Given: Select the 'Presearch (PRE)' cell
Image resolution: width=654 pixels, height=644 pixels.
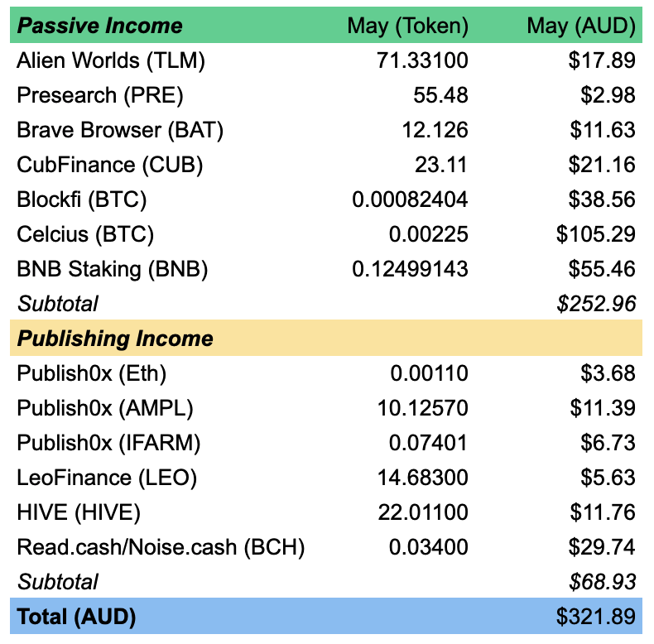Looking at the screenshot, I should click(x=100, y=95).
